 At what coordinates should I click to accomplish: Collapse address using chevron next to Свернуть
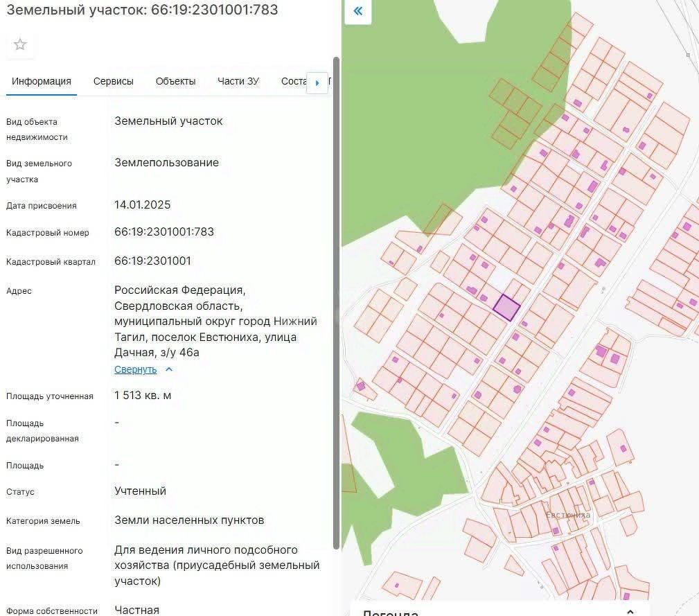point(169,369)
